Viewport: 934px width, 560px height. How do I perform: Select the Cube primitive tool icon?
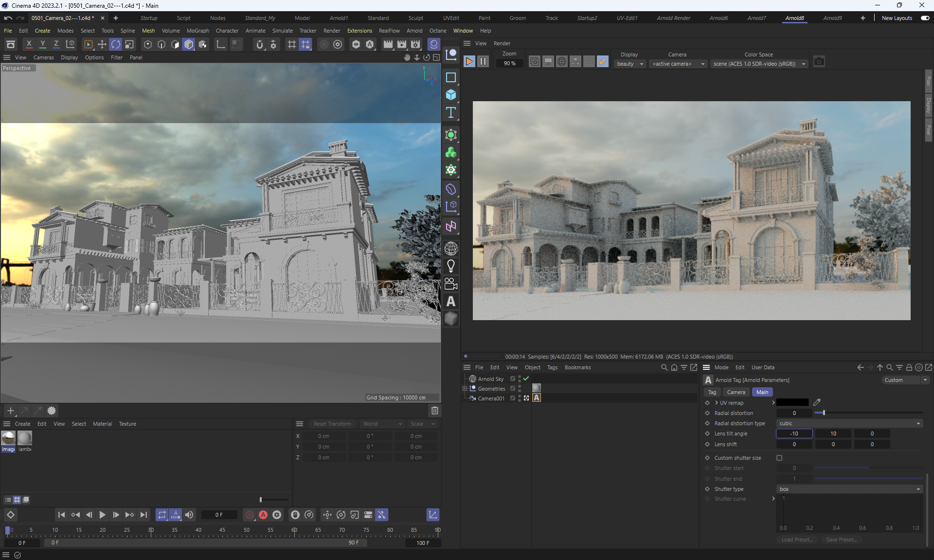[451, 95]
